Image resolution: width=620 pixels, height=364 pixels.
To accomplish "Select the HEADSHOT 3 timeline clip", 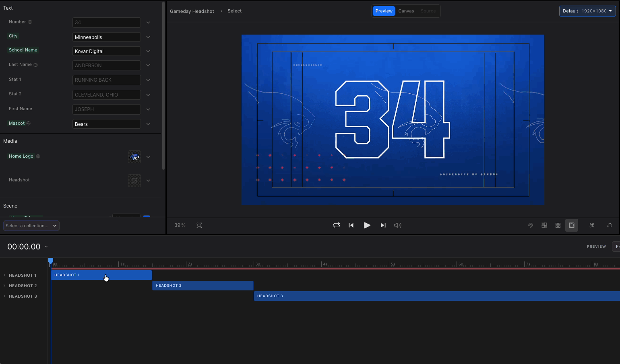I will (x=437, y=296).
